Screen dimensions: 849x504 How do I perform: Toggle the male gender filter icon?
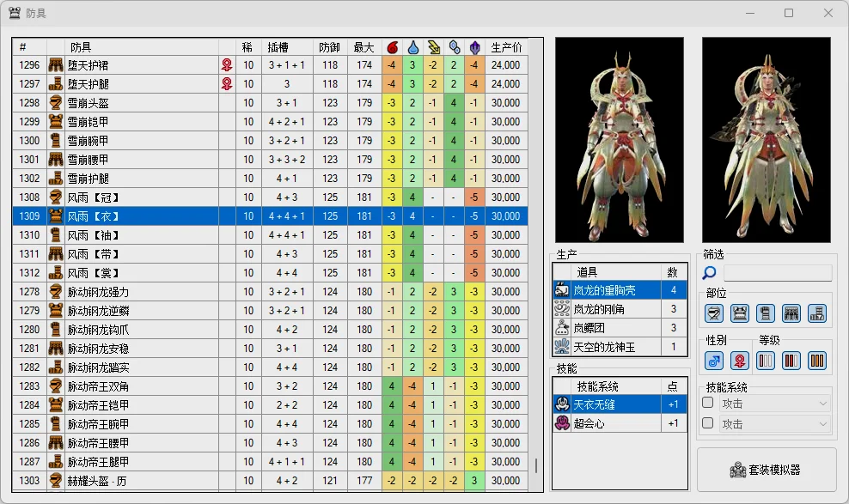pos(713,361)
